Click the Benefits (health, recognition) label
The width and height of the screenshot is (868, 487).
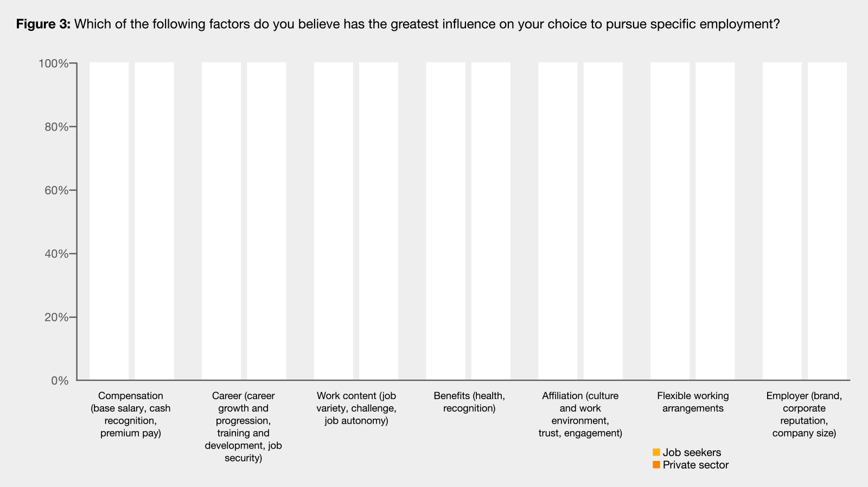coord(469,402)
